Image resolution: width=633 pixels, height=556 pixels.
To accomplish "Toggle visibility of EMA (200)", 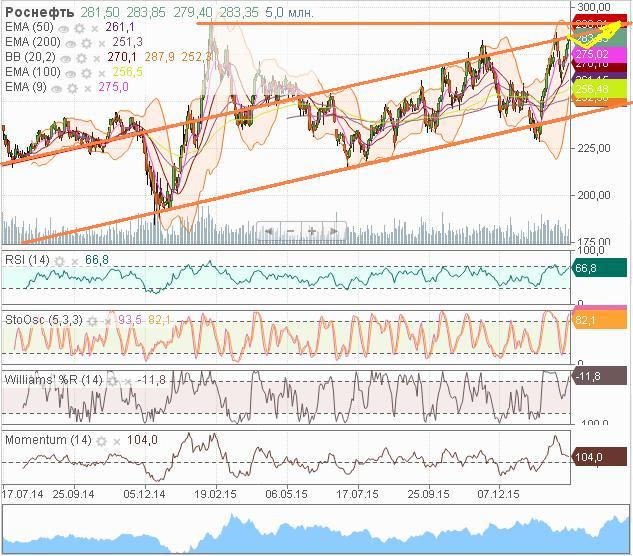I will [x=71, y=44].
